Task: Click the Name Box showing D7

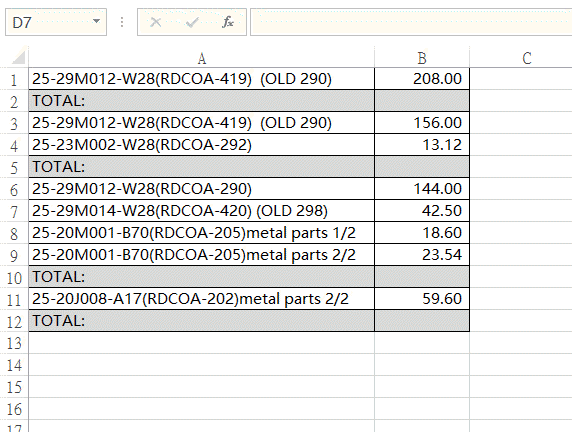Action: 56,22
